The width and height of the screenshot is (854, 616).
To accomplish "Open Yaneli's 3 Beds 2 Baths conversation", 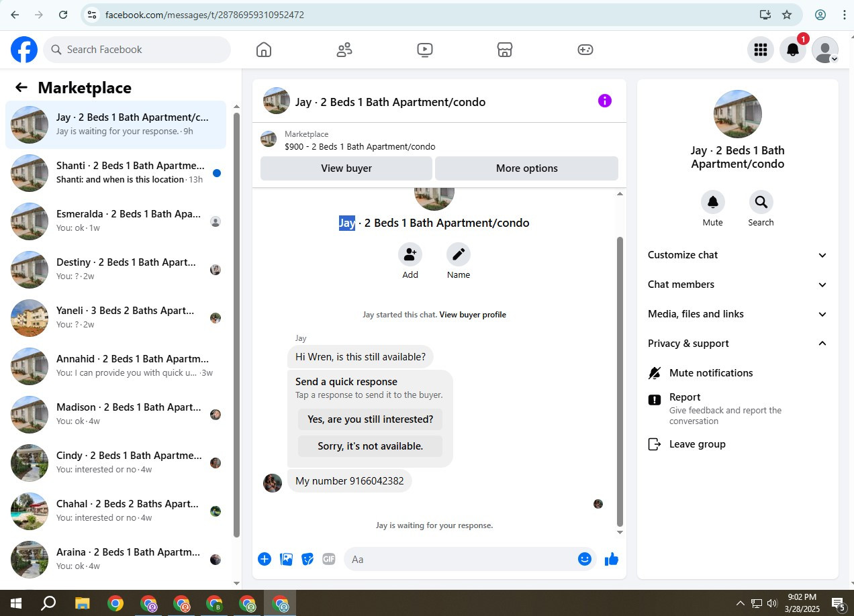I will [116, 318].
